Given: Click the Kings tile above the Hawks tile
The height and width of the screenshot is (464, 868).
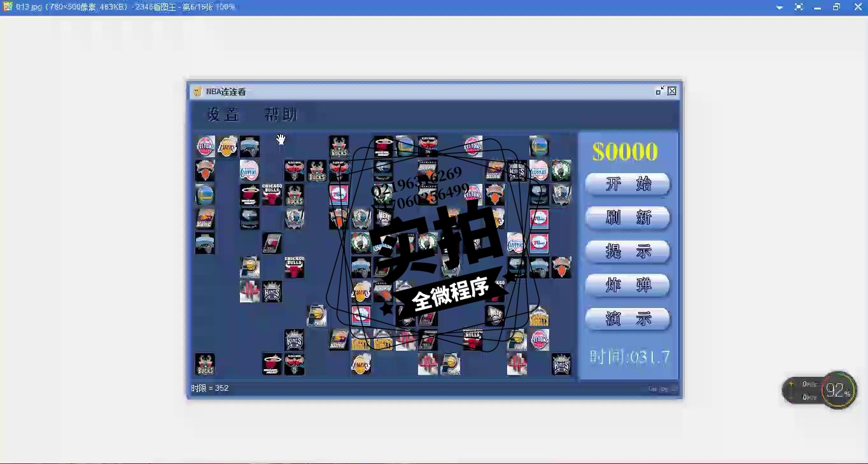Looking at the screenshot, I should (x=294, y=340).
